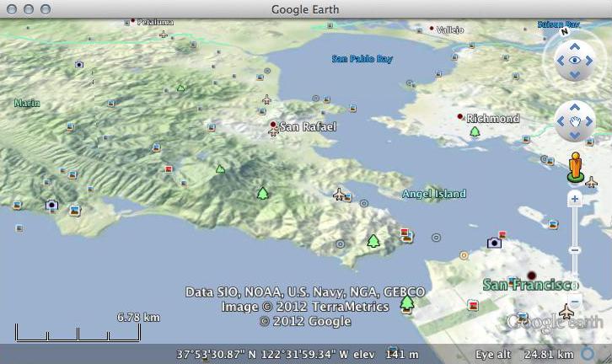Screen dimensions: 612x364
Task: Click the airplane icon near Petaluma
Action: 164,35
